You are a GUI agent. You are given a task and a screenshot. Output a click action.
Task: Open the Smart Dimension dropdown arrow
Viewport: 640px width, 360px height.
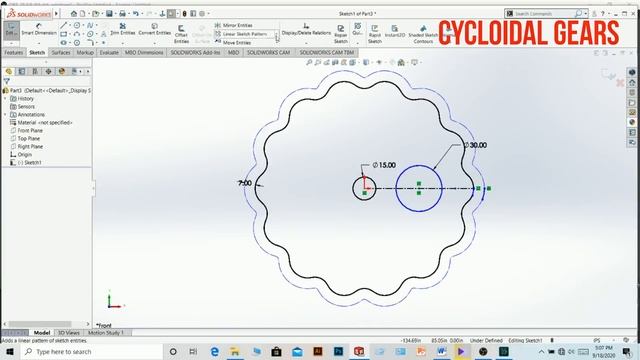click(x=39, y=42)
